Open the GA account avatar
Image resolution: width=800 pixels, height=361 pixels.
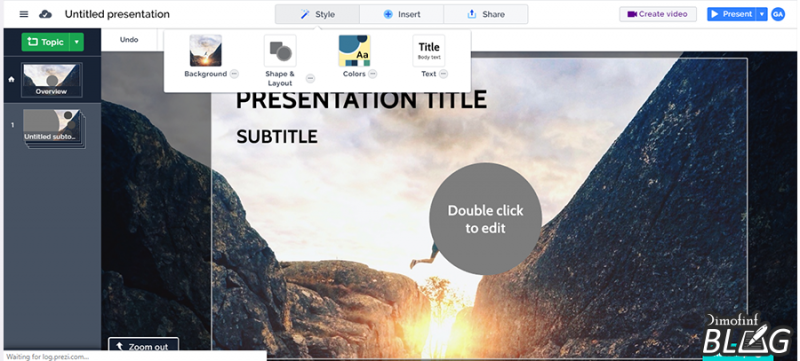778,14
